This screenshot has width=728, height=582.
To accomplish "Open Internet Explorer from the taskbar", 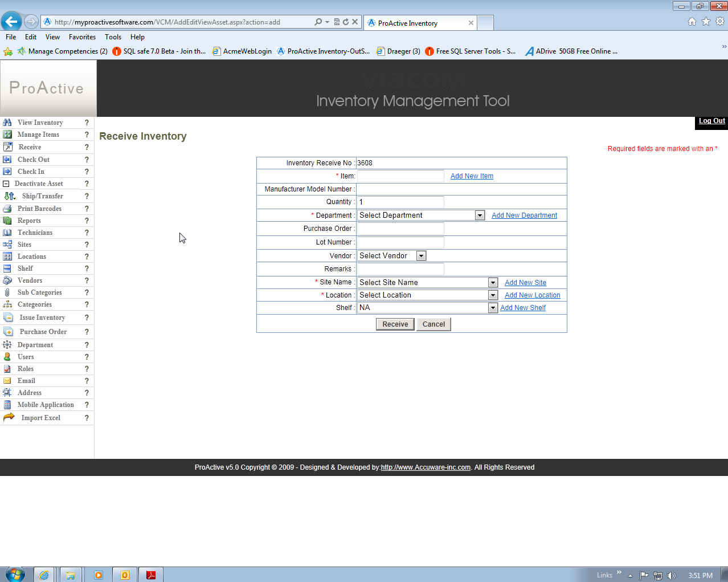I will [44, 575].
